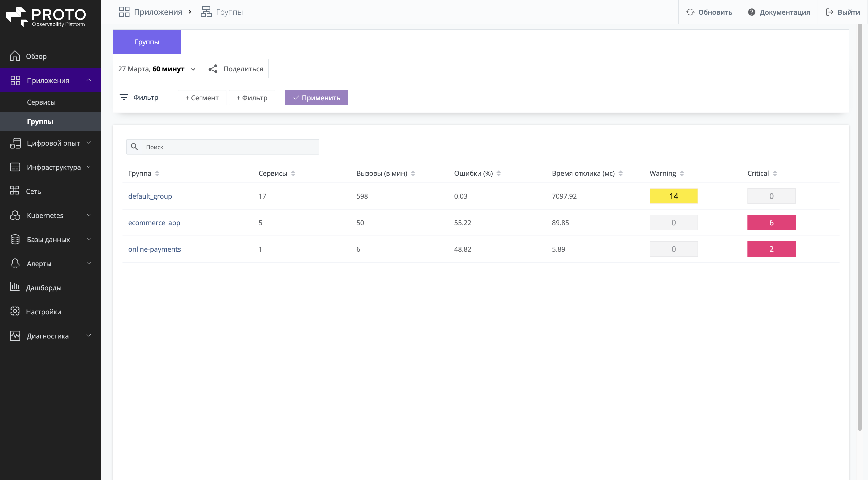The height and width of the screenshot is (480, 868).
Task: Click the Приложения grid icon in sidebar
Action: coord(15,80)
